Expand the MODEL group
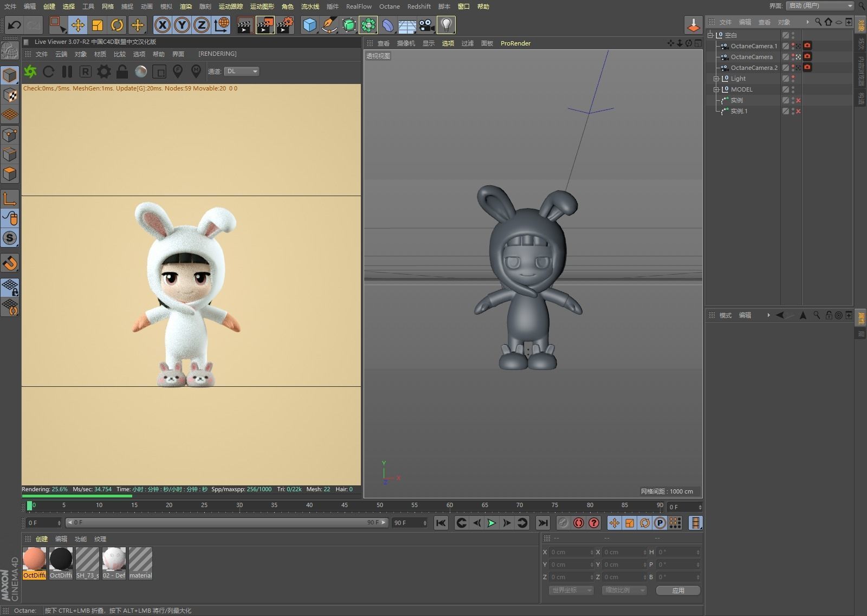Image resolution: width=867 pixels, height=616 pixels. pyautogui.click(x=716, y=89)
